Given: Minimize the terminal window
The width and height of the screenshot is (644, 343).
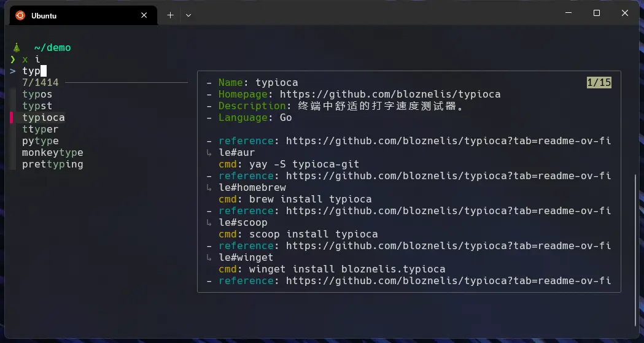Looking at the screenshot, I should pos(568,13).
